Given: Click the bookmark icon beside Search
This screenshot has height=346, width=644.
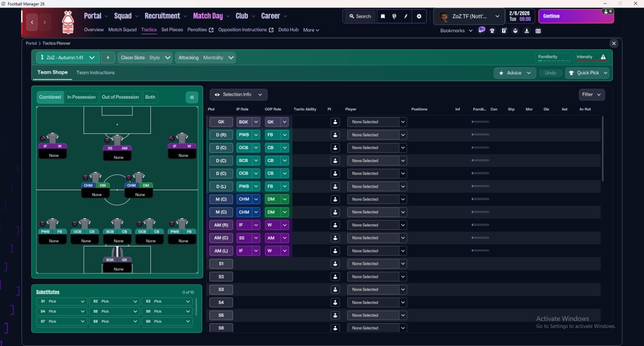Looking at the screenshot, I should pyautogui.click(x=383, y=16).
